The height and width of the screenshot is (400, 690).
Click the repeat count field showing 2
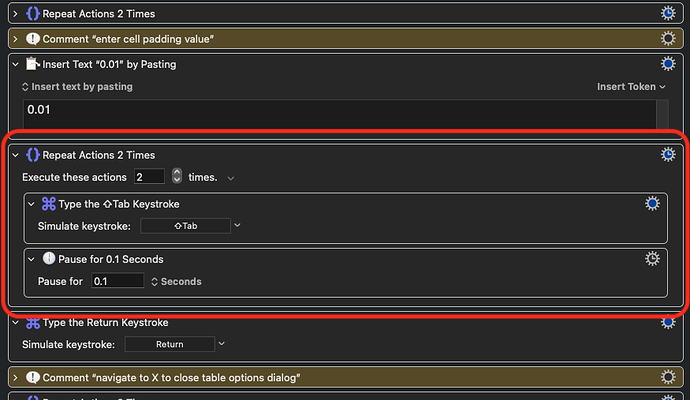click(149, 177)
